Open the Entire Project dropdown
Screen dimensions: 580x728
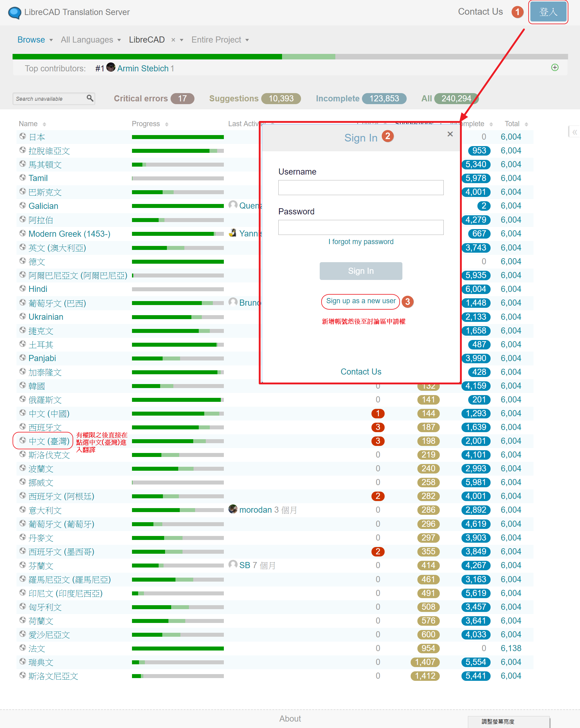220,40
